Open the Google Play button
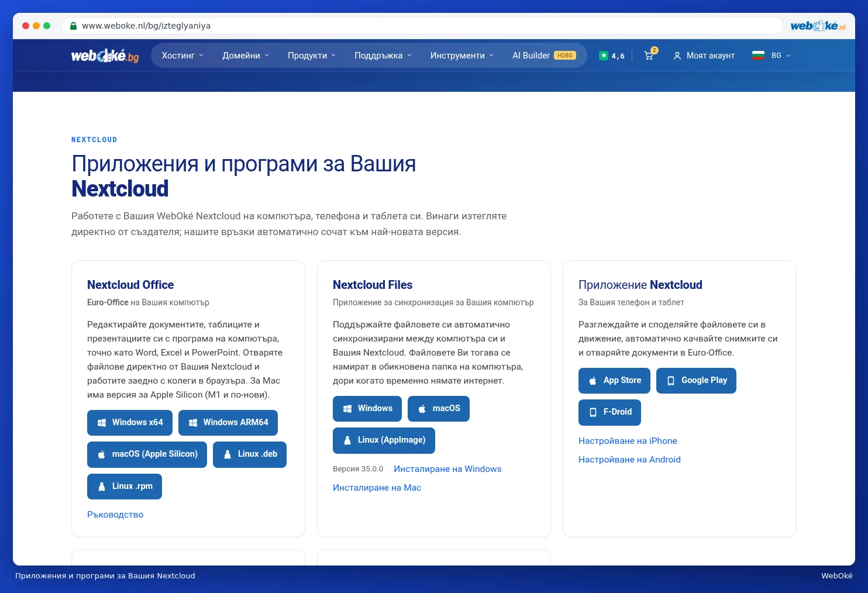This screenshot has height=593, width=868. click(x=696, y=381)
